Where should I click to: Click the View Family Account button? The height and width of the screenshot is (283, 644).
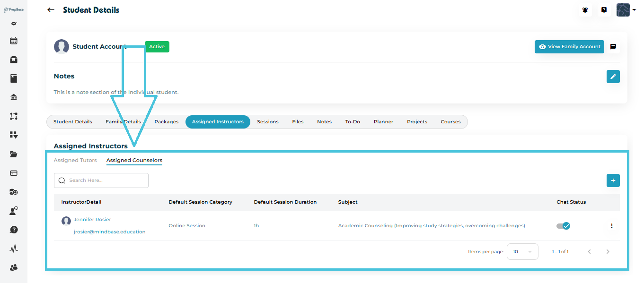pyautogui.click(x=569, y=47)
